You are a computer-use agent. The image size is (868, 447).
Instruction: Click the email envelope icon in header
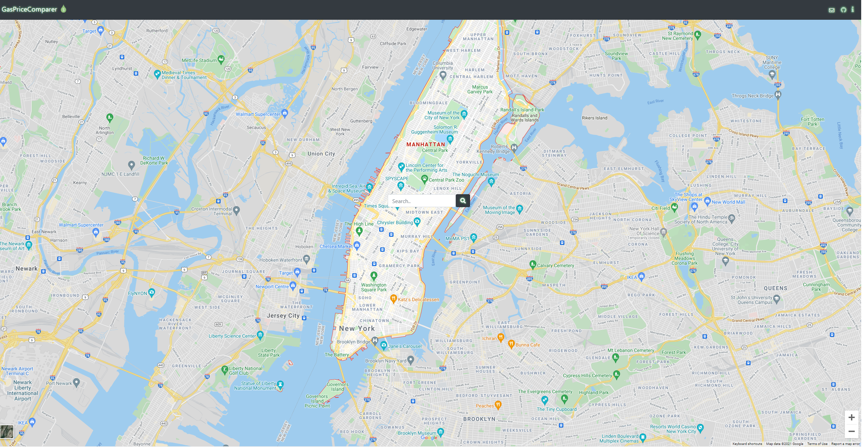pyautogui.click(x=831, y=10)
